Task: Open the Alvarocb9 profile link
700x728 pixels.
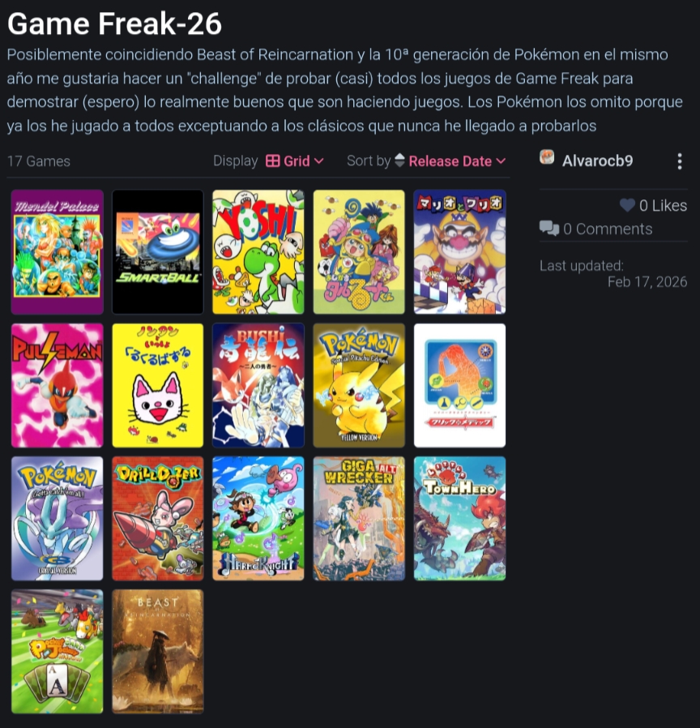Action: coord(597,161)
